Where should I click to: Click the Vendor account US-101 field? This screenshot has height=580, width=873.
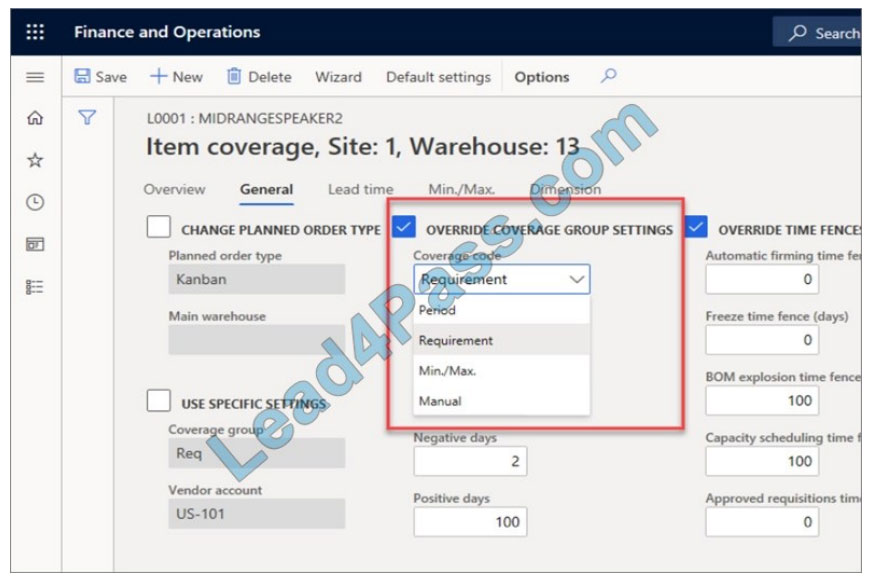coord(257,514)
